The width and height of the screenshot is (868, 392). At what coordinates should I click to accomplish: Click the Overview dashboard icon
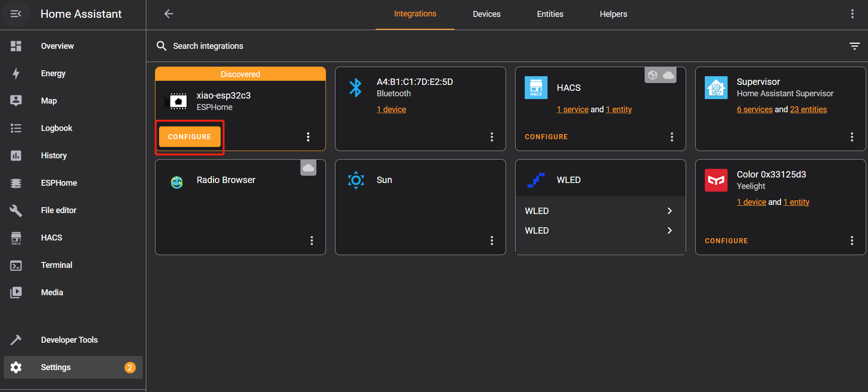click(16, 46)
